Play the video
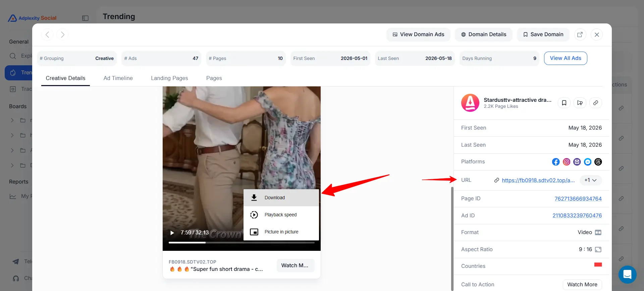The height and width of the screenshot is (291, 644). coord(172,233)
